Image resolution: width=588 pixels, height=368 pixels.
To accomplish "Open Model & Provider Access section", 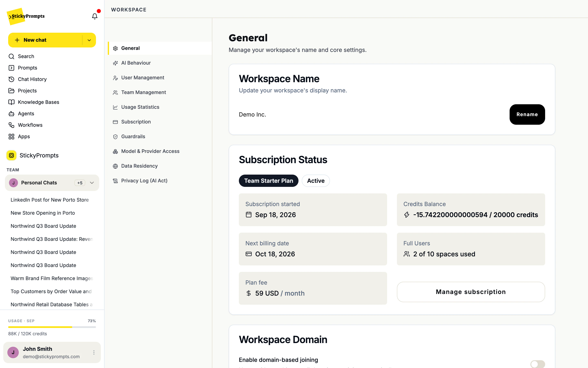I will (x=160, y=151).
